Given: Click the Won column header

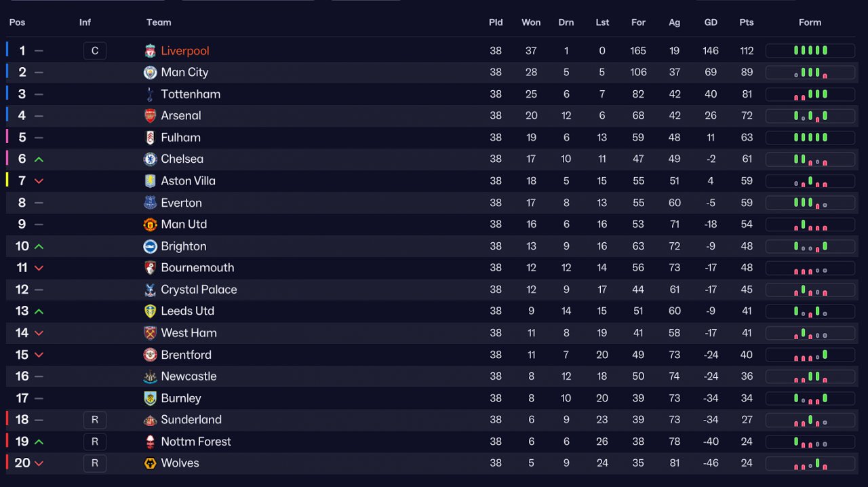Looking at the screenshot, I should point(531,22).
